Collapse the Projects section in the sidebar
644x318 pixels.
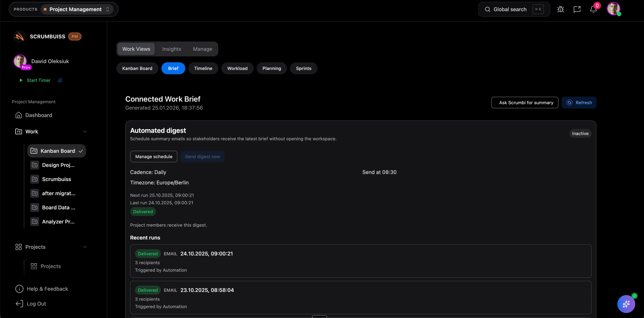[85, 247]
